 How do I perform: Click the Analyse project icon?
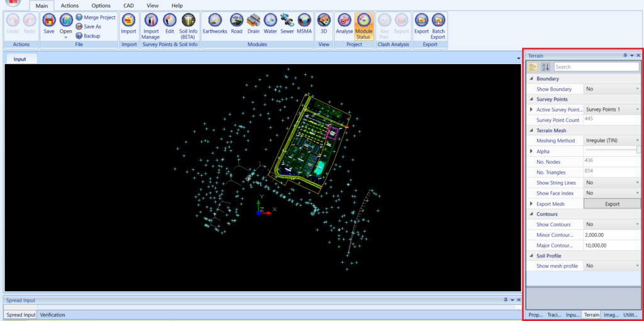coord(344,20)
